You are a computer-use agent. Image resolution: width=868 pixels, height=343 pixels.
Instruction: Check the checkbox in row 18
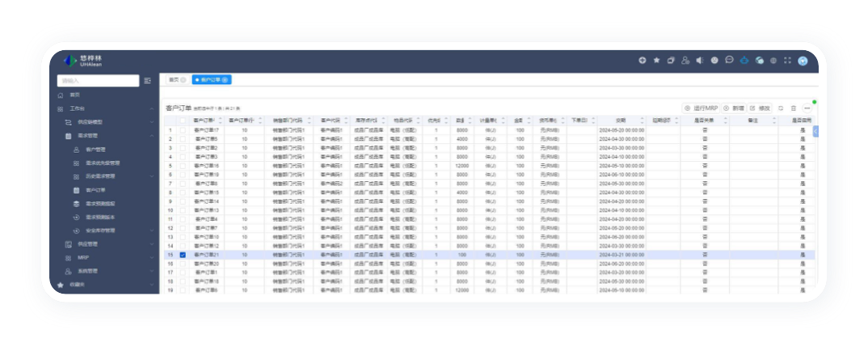tap(183, 282)
